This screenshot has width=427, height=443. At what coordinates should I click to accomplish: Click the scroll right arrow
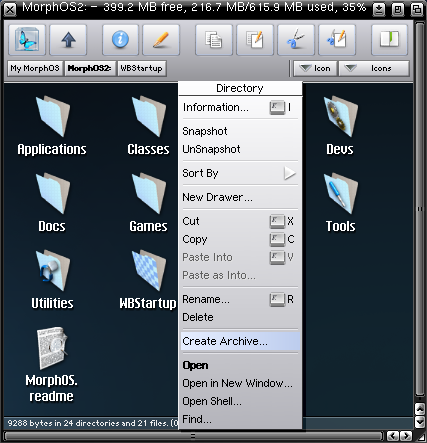click(x=406, y=436)
